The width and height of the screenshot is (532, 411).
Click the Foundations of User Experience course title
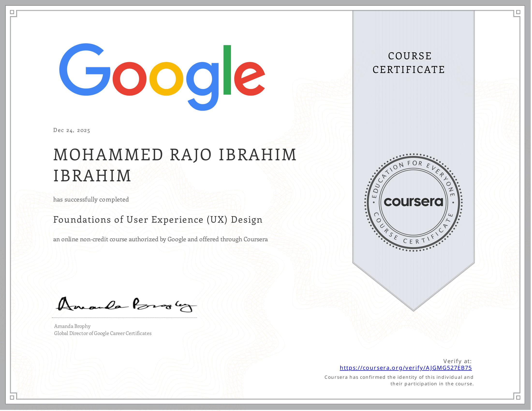158,220
